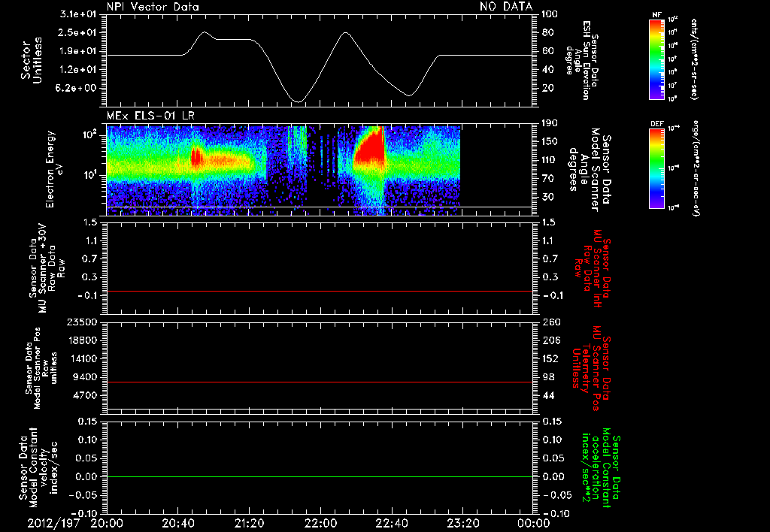Click the '70' scanner angle axis tick

[x=547, y=179]
